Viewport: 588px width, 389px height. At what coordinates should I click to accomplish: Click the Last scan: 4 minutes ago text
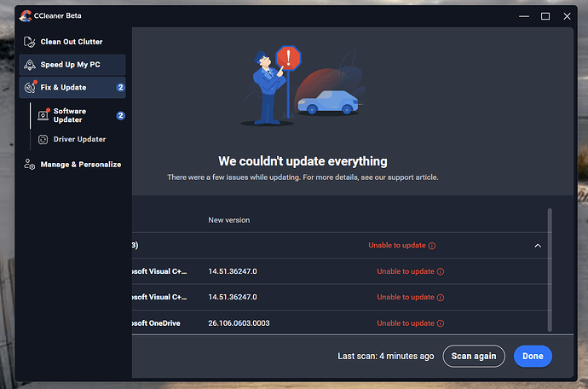(x=386, y=356)
